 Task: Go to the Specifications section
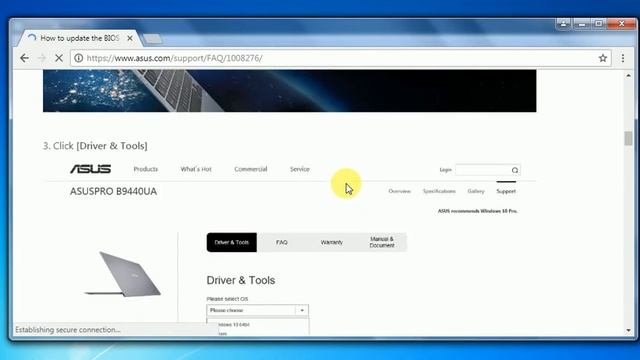[x=439, y=191]
